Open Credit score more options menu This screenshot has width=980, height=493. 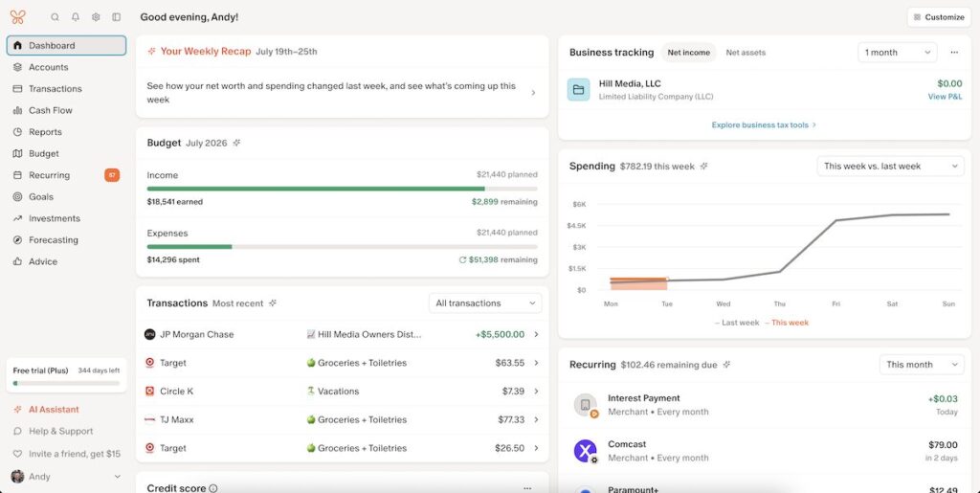tap(527, 488)
